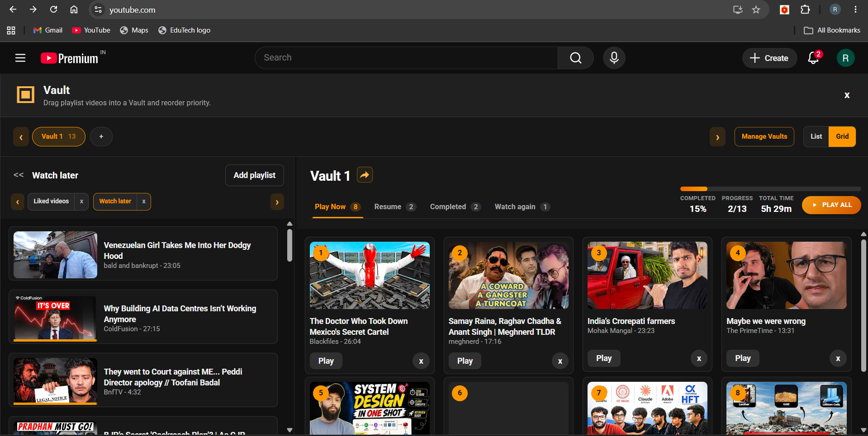Viewport: 868px width, 436px height.
Task: Remove the Watch later chip
Action: point(144,202)
